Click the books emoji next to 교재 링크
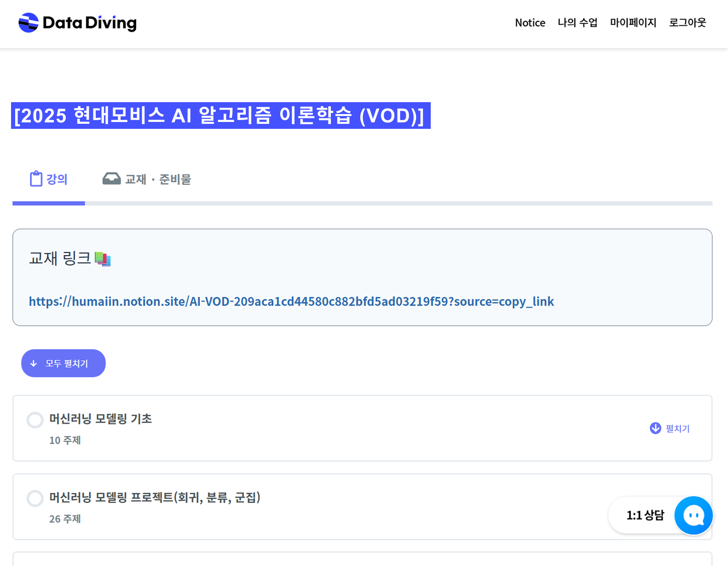The image size is (728, 566). tap(103, 259)
